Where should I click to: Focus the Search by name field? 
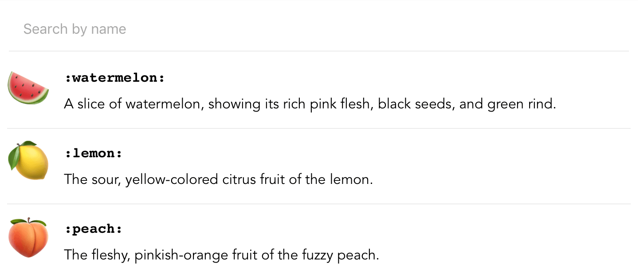(x=318, y=29)
